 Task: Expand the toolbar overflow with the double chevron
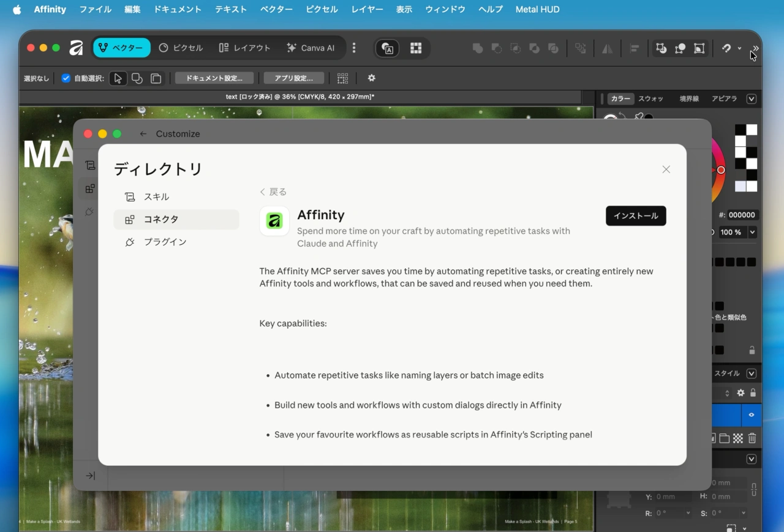click(x=756, y=48)
